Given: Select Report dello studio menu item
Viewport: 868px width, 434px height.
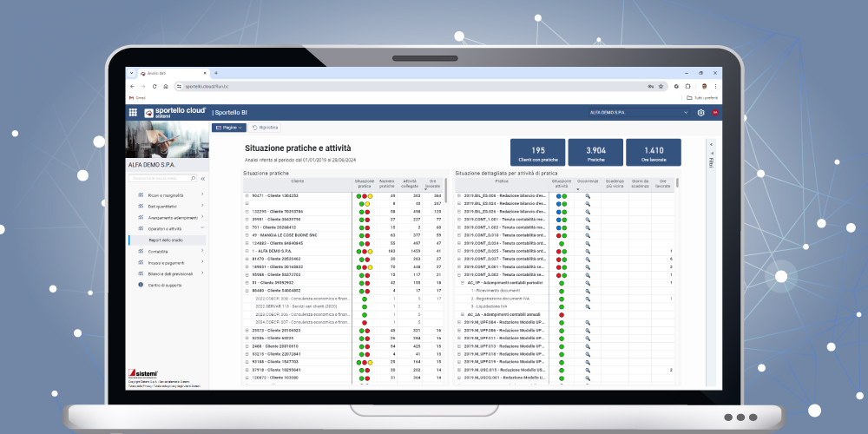Looking at the screenshot, I should (170, 240).
